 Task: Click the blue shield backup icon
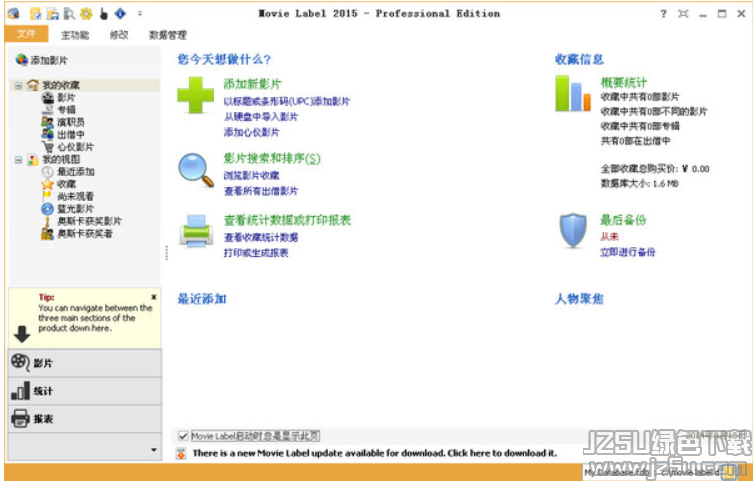(573, 230)
